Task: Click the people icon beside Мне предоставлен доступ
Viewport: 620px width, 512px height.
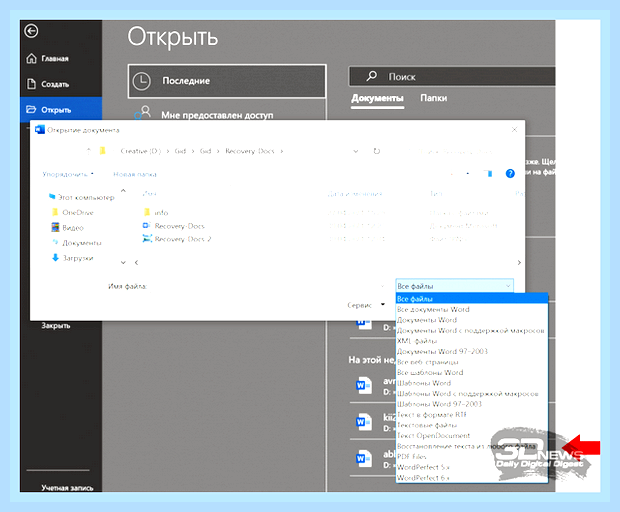Action: (x=142, y=113)
